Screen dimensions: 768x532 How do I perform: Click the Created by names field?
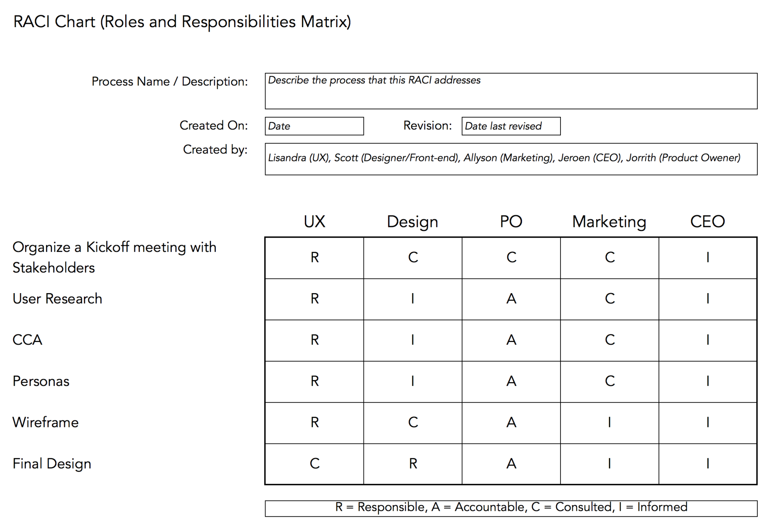click(511, 159)
